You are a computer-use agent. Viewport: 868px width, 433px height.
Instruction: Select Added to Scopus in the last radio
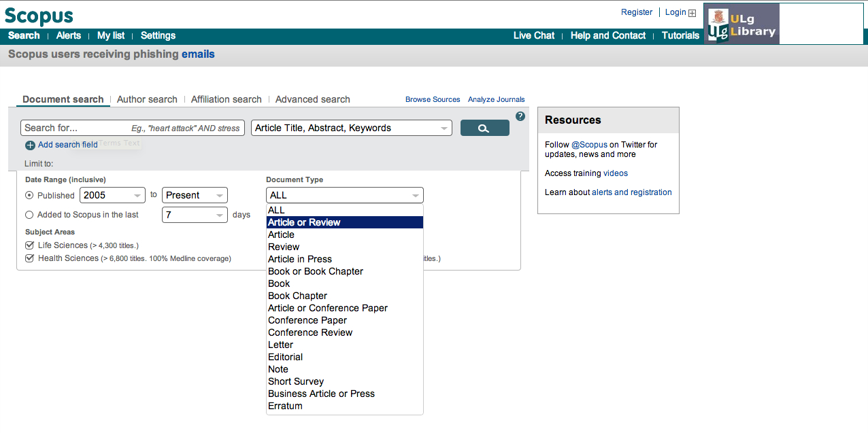(29, 215)
